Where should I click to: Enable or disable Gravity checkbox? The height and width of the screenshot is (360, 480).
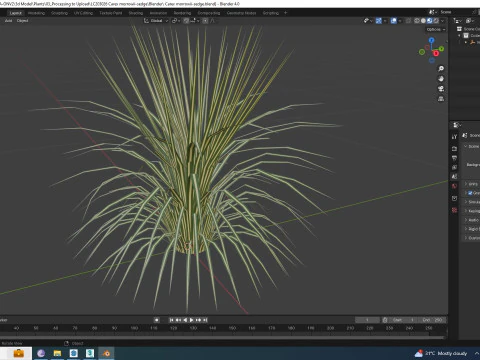pos(470,193)
